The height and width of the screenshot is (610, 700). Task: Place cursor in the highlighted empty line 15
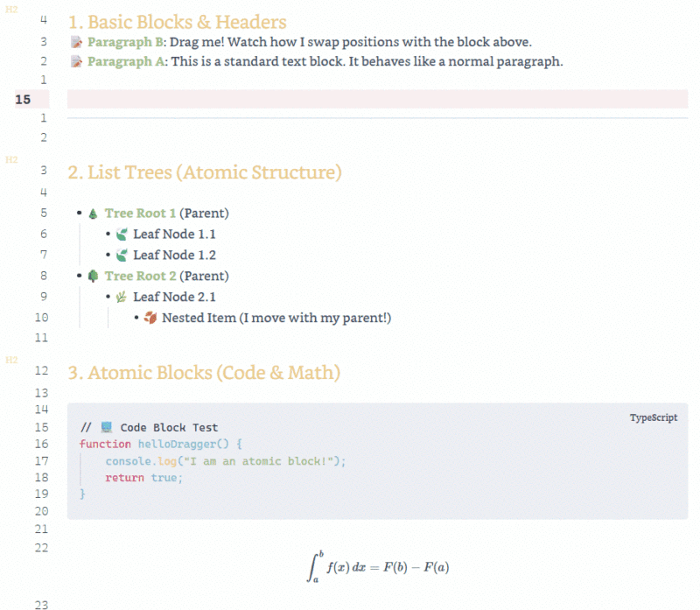376,100
